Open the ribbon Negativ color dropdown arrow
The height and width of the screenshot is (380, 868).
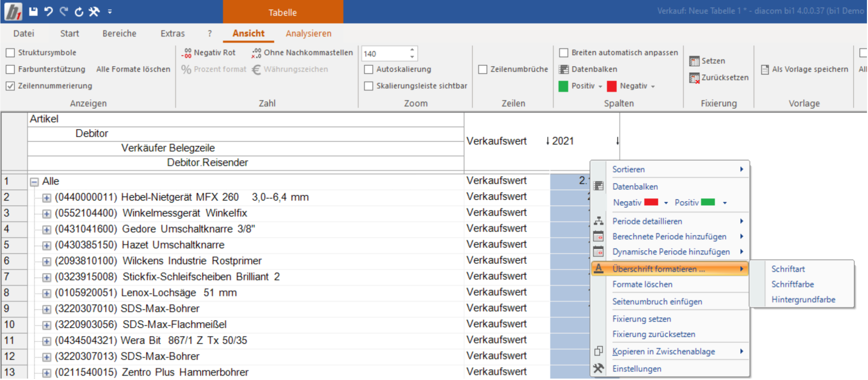pyautogui.click(x=653, y=86)
